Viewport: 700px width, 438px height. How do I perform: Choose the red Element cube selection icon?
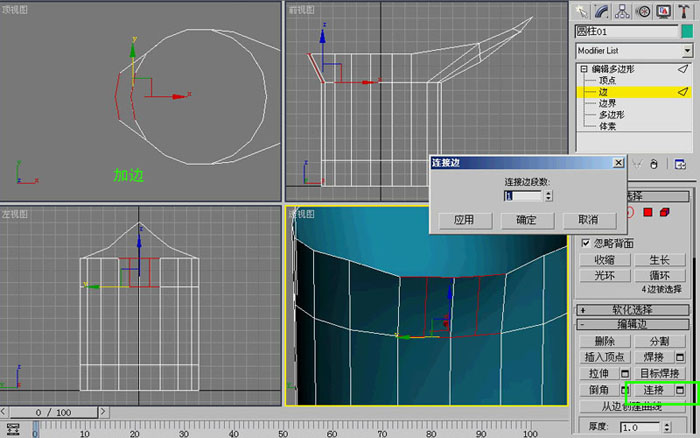(x=665, y=212)
